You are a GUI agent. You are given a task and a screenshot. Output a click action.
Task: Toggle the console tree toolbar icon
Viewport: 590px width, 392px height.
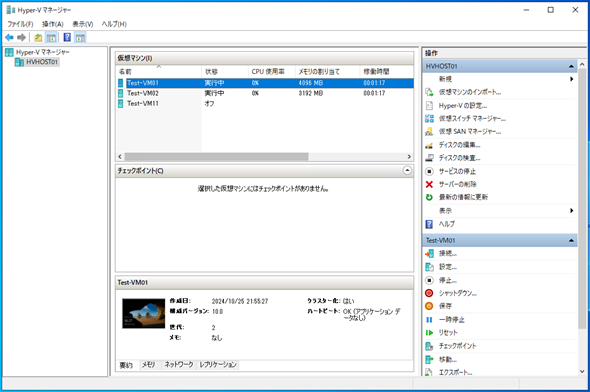pos(51,37)
